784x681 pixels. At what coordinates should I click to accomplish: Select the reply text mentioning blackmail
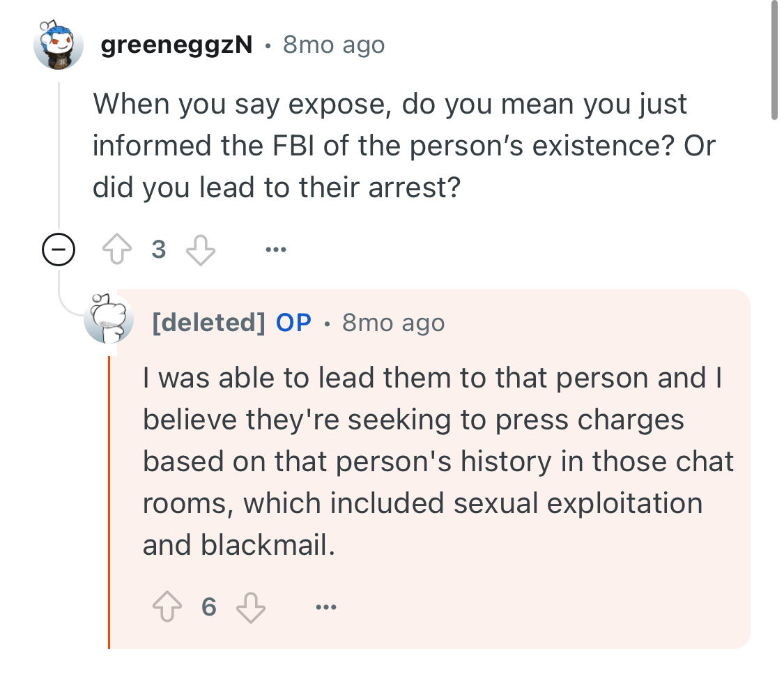(x=438, y=461)
